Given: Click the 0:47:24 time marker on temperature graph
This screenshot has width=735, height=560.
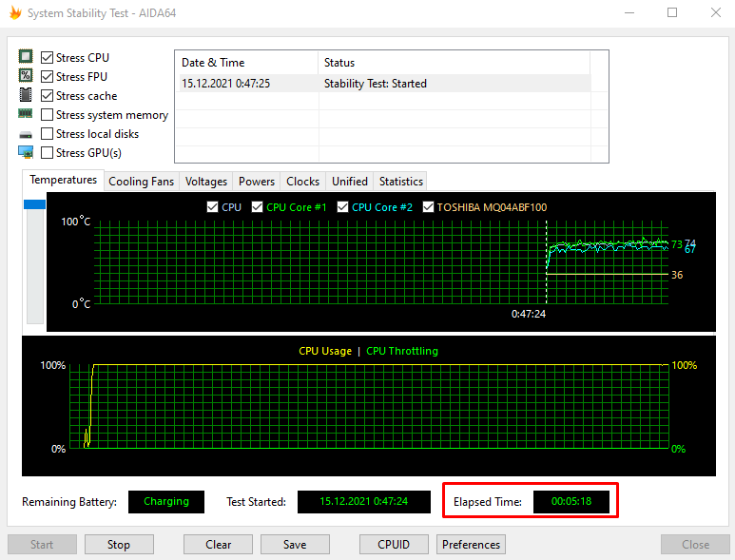Looking at the screenshot, I should point(529,314).
